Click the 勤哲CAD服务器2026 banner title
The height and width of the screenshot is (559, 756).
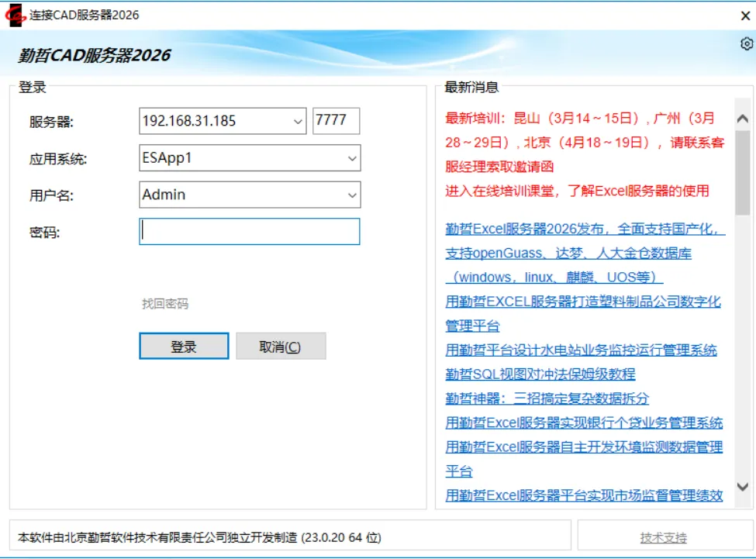(95, 55)
